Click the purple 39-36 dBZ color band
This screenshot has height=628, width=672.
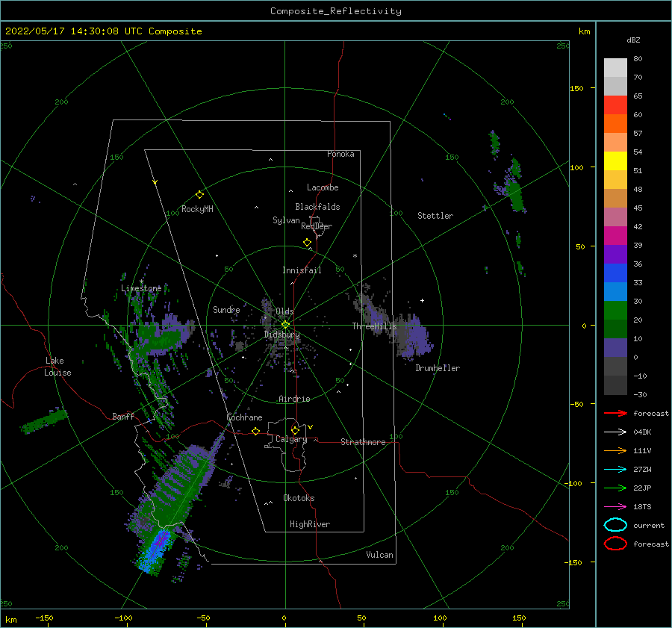click(615, 255)
